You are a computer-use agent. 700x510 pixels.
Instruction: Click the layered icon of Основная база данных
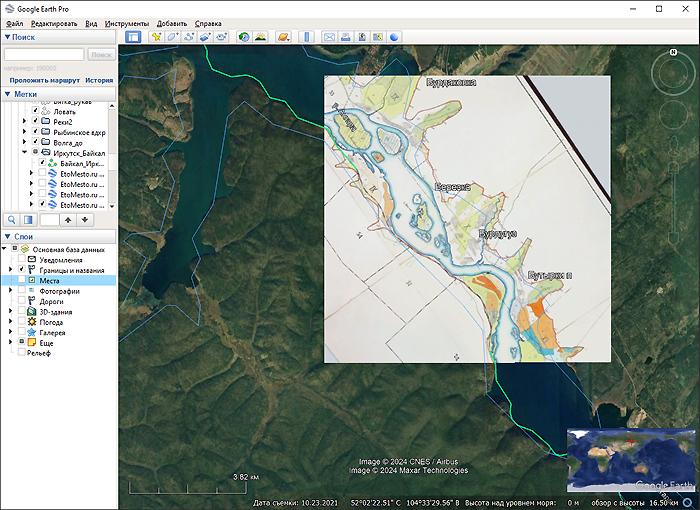click(x=25, y=249)
